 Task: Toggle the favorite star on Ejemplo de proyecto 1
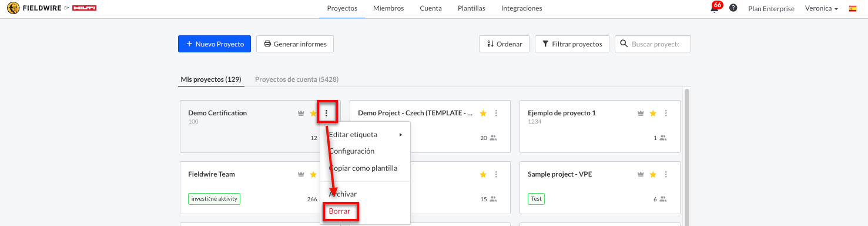point(653,113)
